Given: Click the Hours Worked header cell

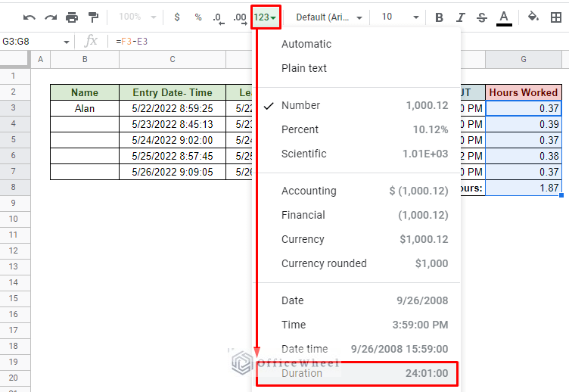Looking at the screenshot, I should pyautogui.click(x=524, y=92).
